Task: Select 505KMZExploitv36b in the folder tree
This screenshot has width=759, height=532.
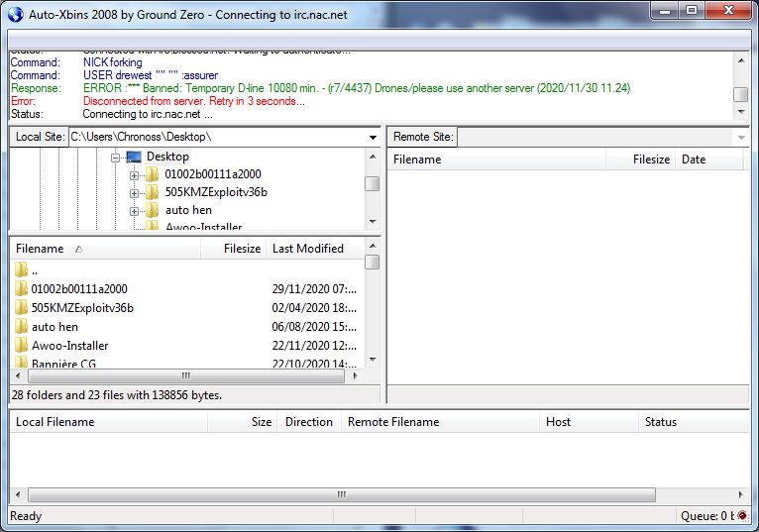Action: click(216, 192)
